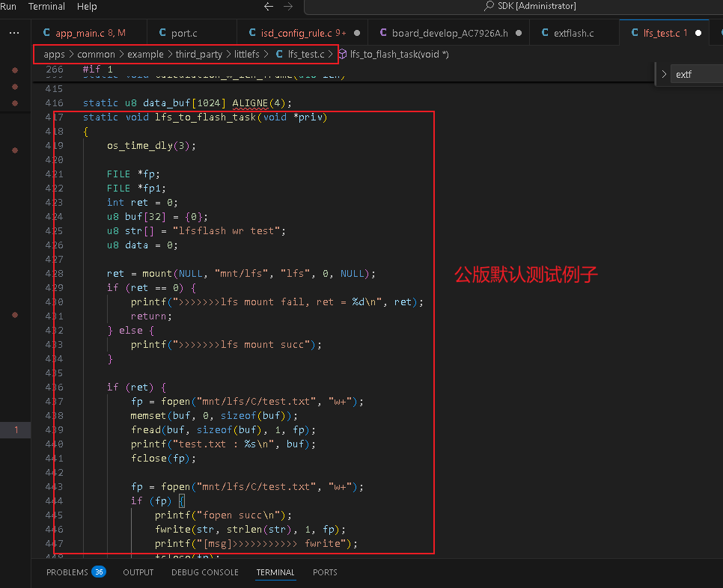
Task: Open the Help menu
Action: tap(87, 7)
